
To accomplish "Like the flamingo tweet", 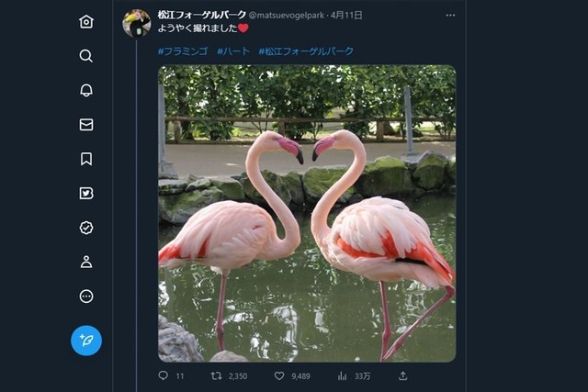I will click(279, 375).
